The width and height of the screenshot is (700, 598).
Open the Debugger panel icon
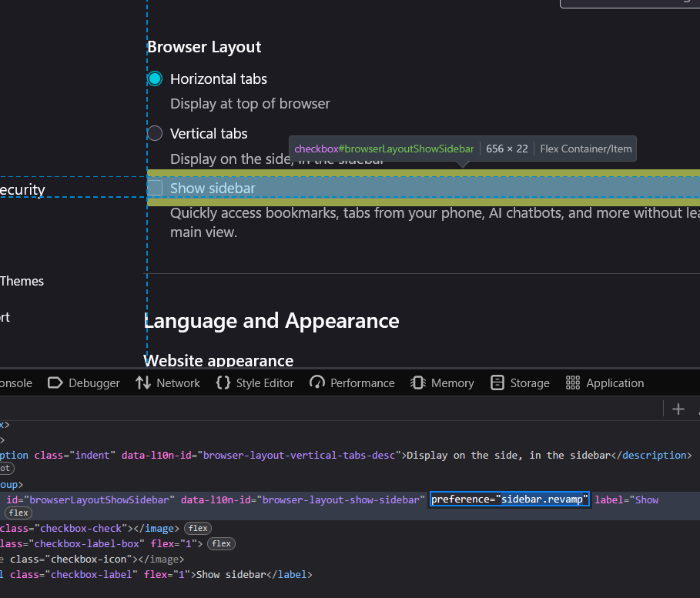[55, 383]
